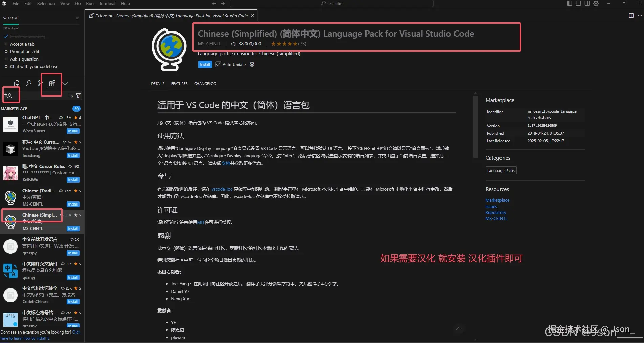Image resolution: width=644 pixels, height=343 pixels.
Task: Check the 'Ask a question' onboarding step
Action: (6, 59)
